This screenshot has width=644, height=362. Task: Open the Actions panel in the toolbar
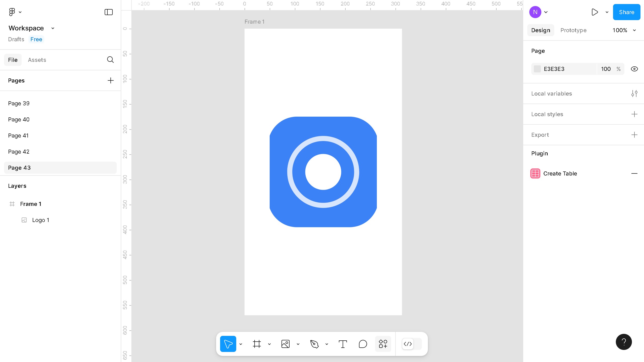click(383, 344)
